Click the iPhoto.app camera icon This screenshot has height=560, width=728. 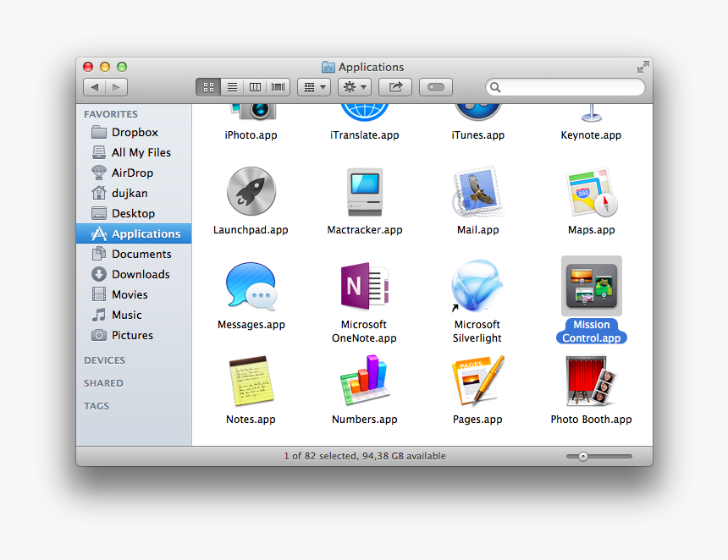253,112
